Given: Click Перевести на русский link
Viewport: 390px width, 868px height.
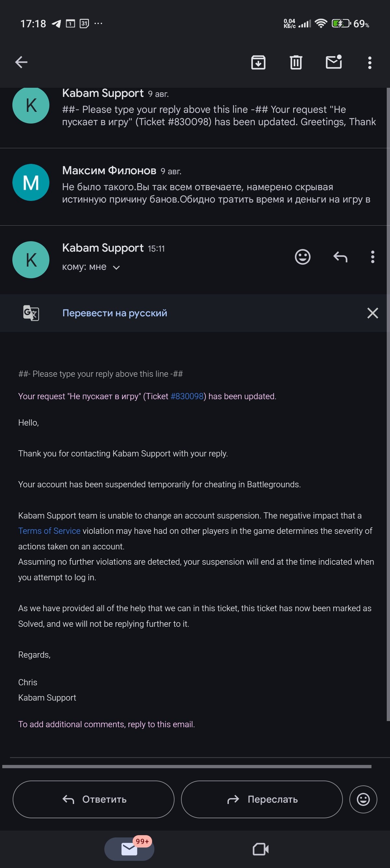Looking at the screenshot, I should pos(114,313).
